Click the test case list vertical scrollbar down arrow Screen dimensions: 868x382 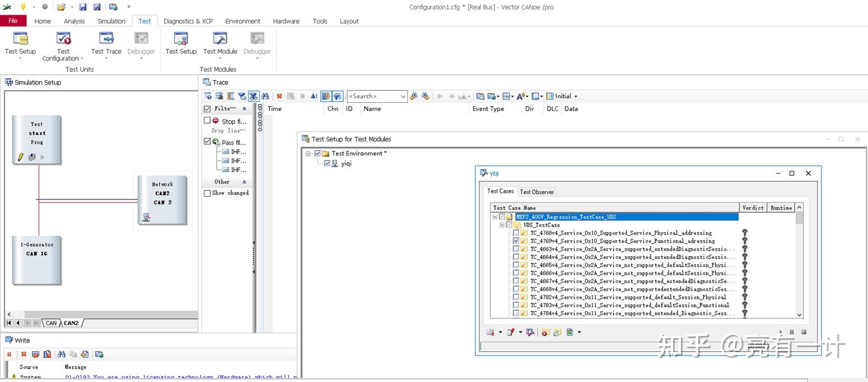coord(799,315)
